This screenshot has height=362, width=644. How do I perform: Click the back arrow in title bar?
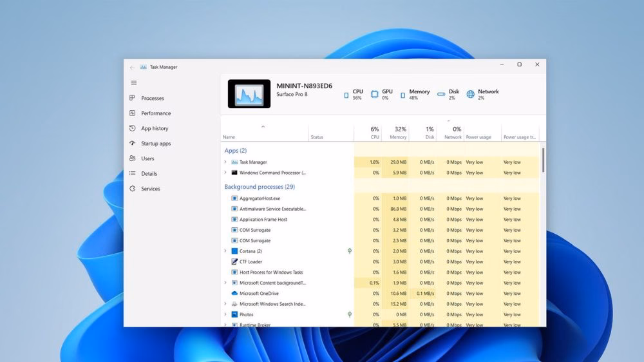pyautogui.click(x=133, y=67)
